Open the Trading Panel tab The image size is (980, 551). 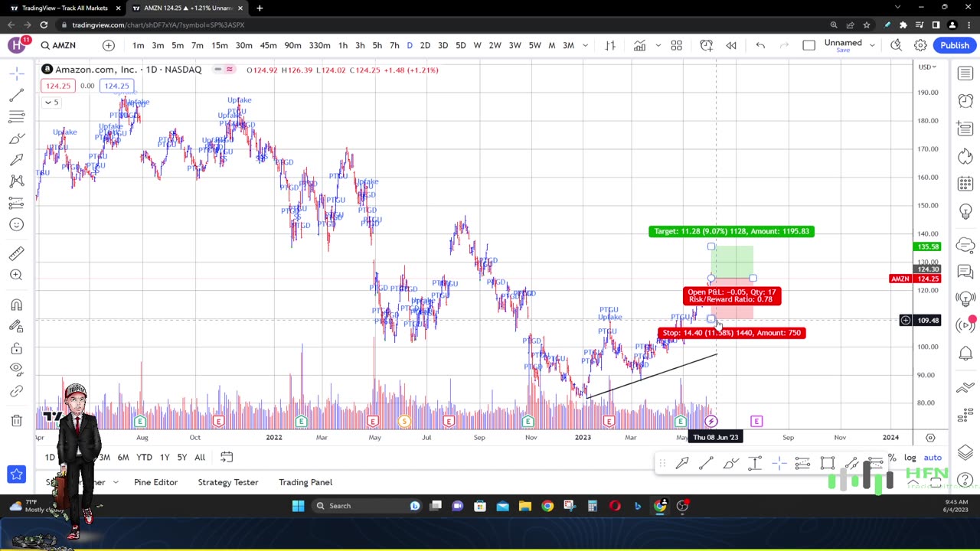tap(305, 482)
